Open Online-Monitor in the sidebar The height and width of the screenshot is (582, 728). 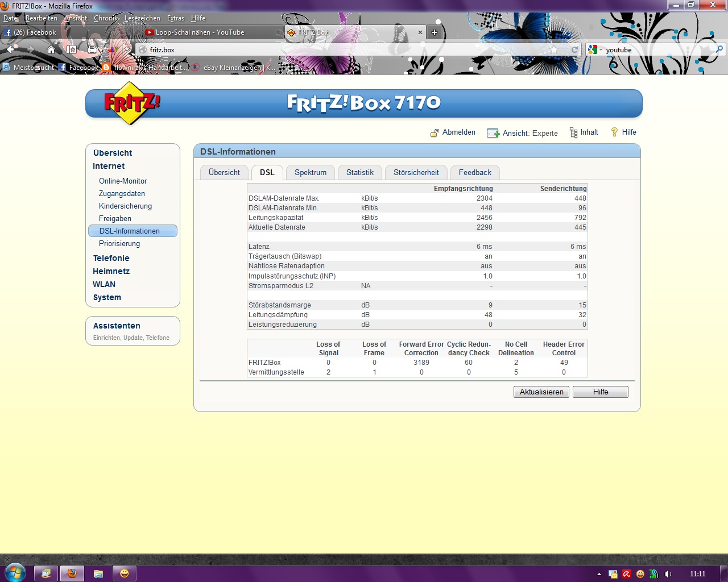tap(123, 181)
